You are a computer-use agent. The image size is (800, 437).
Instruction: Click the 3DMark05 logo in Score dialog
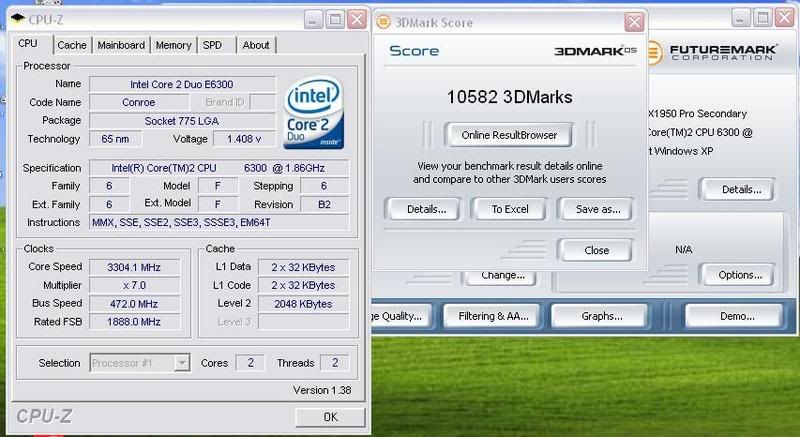[595, 51]
